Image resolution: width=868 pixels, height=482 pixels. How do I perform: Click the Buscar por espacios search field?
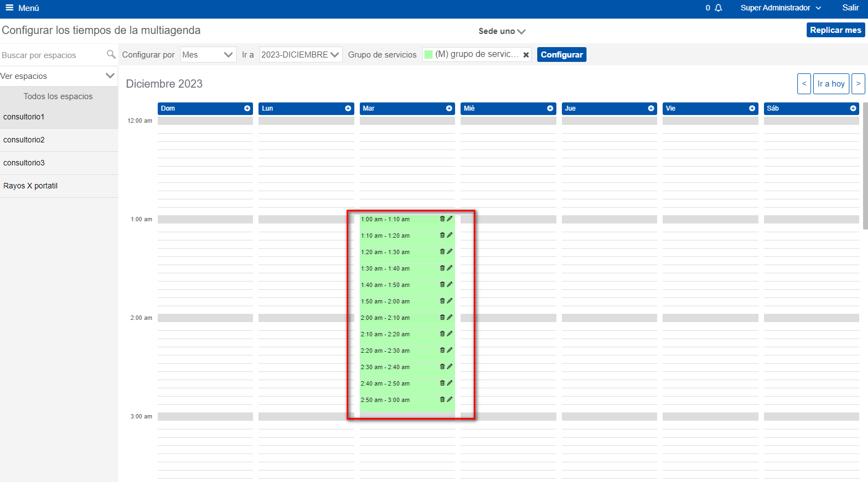(x=52, y=55)
